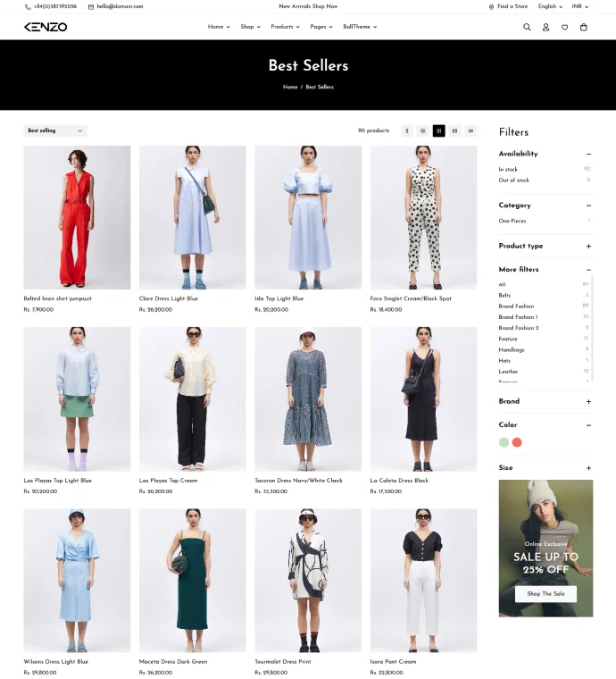
Task: Select the active four-column grid view
Action: point(438,130)
